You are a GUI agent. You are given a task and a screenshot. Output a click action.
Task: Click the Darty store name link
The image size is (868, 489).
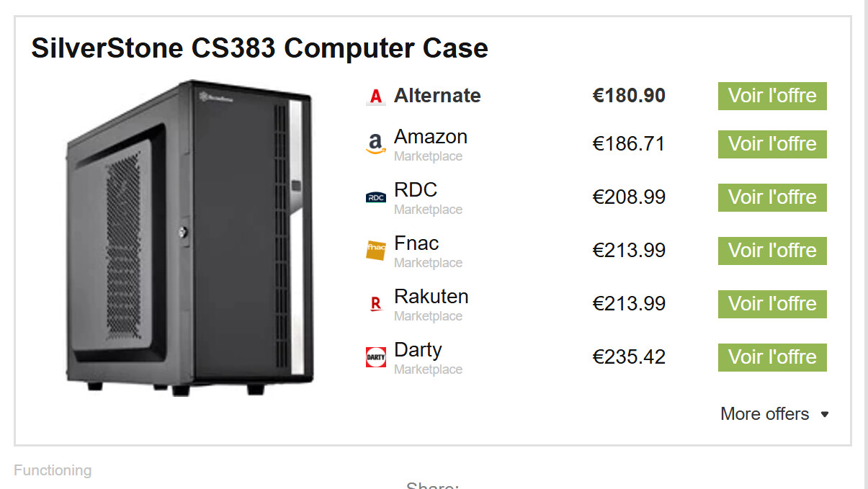point(418,350)
